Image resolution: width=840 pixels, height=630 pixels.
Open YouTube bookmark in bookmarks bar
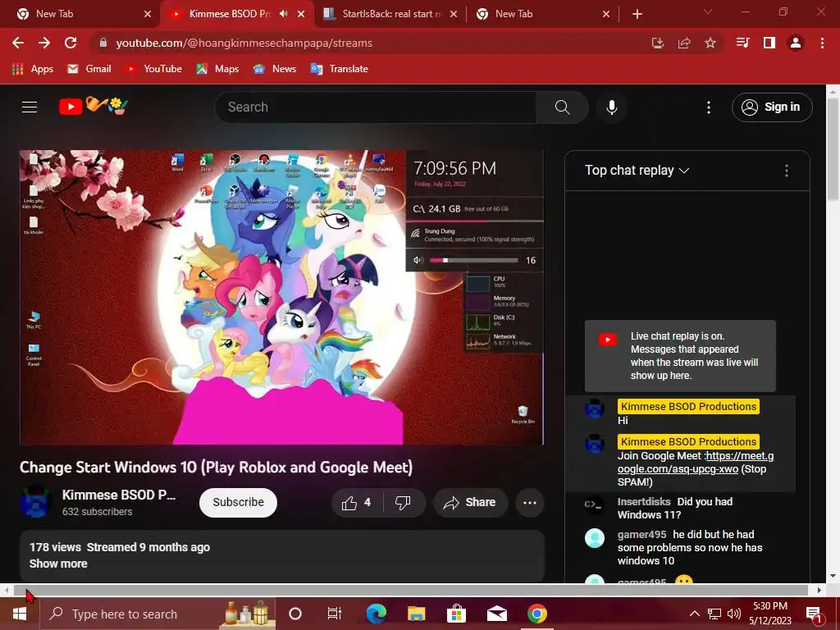(x=153, y=69)
